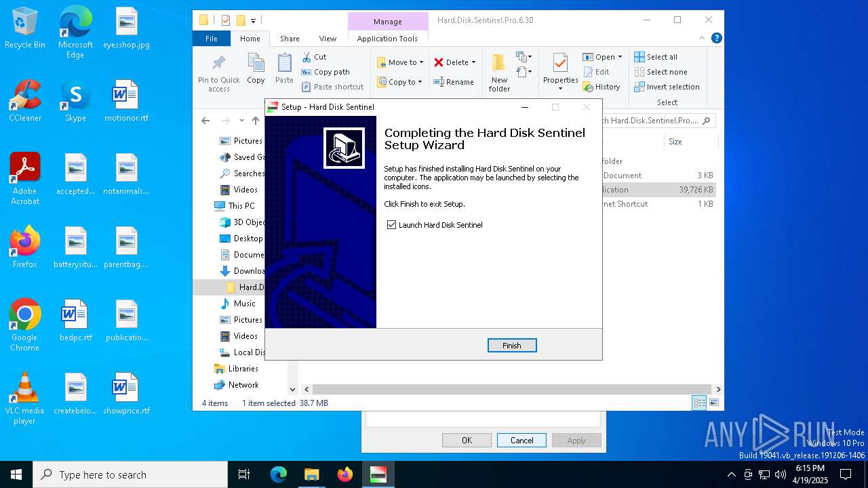Click the horizontal scrollbar in Explorer

click(x=512, y=389)
